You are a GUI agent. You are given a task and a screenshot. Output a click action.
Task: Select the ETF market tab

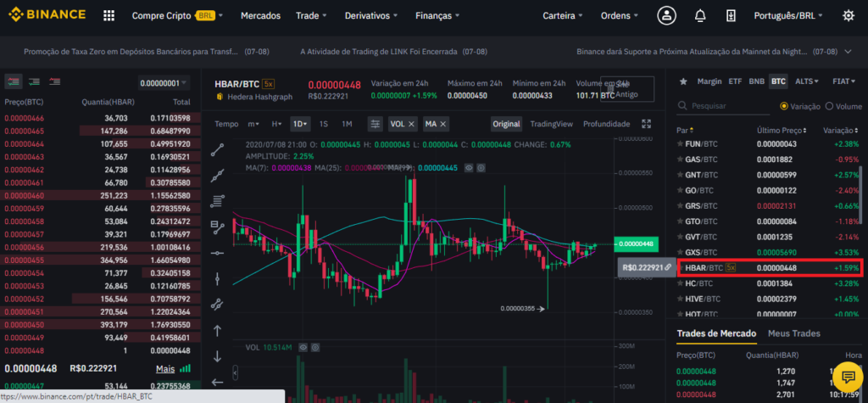click(x=735, y=81)
